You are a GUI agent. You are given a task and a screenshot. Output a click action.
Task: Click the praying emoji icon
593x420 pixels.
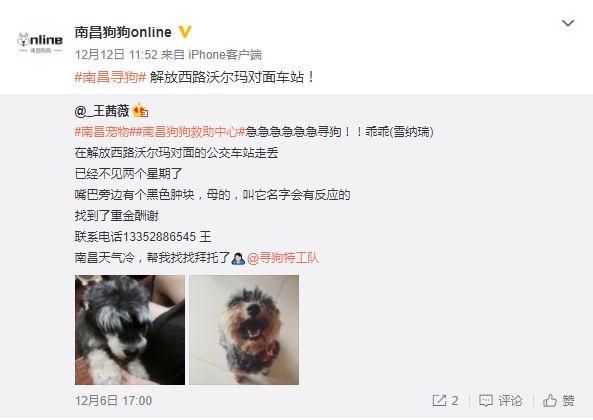tap(238, 259)
